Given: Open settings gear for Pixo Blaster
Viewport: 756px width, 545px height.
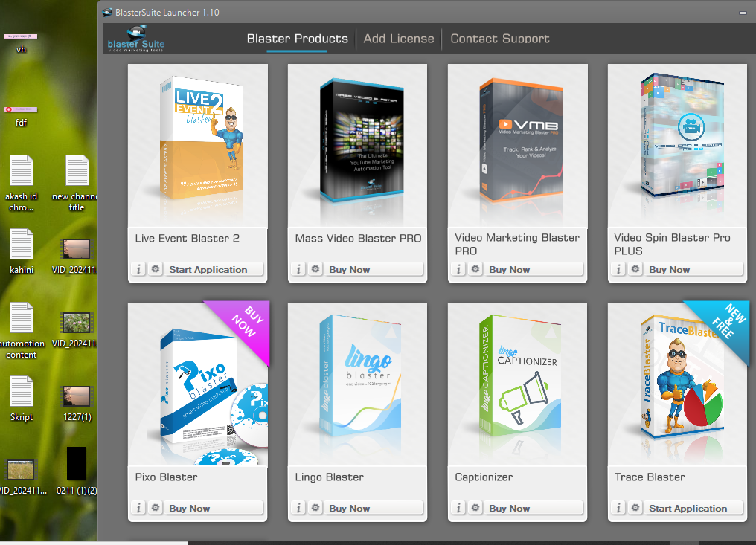Looking at the screenshot, I should tap(156, 507).
